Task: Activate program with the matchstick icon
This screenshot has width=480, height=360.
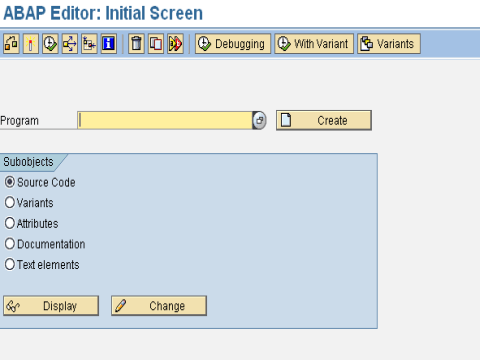Action: tap(31, 44)
